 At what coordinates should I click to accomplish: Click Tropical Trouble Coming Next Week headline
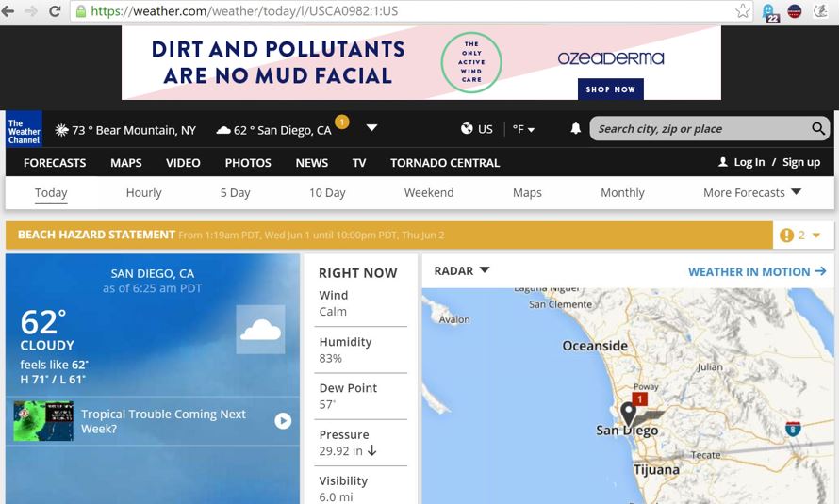click(163, 421)
